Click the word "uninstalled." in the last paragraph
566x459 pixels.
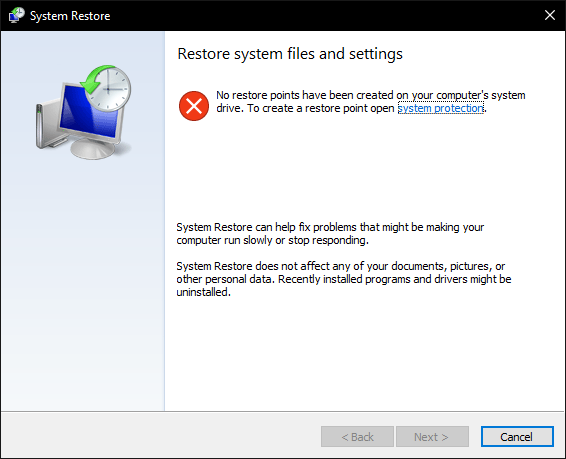click(x=204, y=292)
